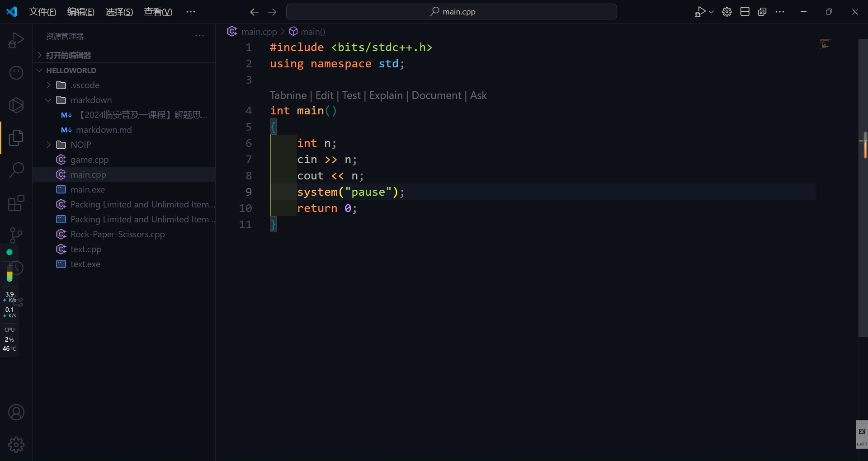Viewport: 868px width, 461px height.
Task: Click the Manage gear in the activity bar
Action: pyautogui.click(x=16, y=445)
